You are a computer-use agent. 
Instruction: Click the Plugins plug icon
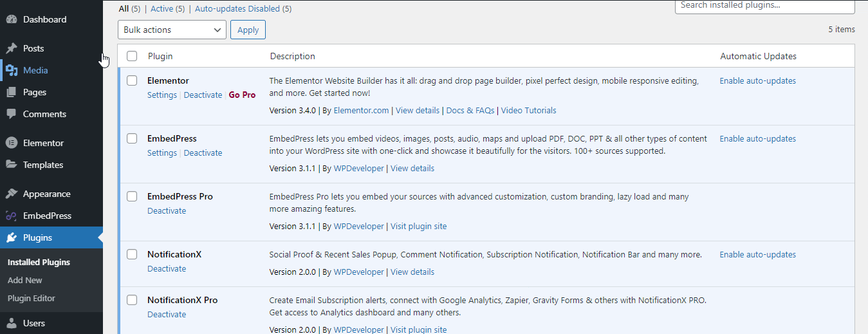click(x=12, y=237)
